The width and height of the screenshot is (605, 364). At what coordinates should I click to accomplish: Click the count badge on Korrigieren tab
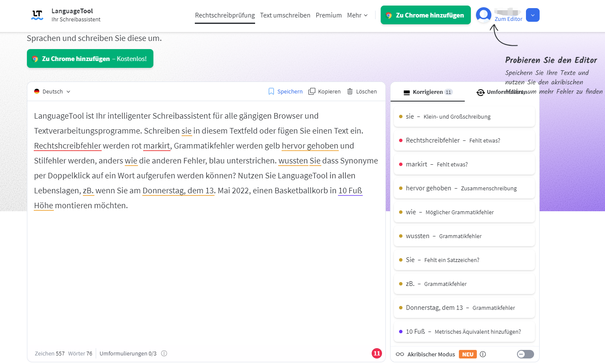[x=448, y=92]
